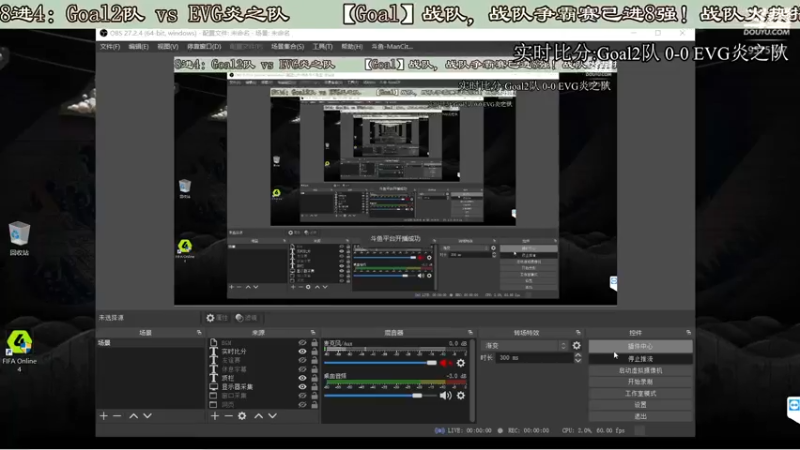Open the 场景集合(S) menu
The height and width of the screenshot is (450, 800).
[287, 46]
